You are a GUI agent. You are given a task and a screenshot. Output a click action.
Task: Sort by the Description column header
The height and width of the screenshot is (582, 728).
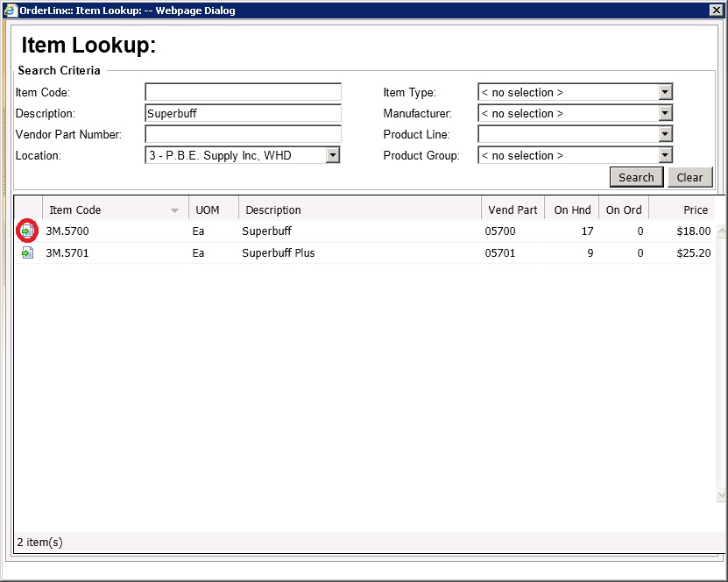click(x=359, y=209)
